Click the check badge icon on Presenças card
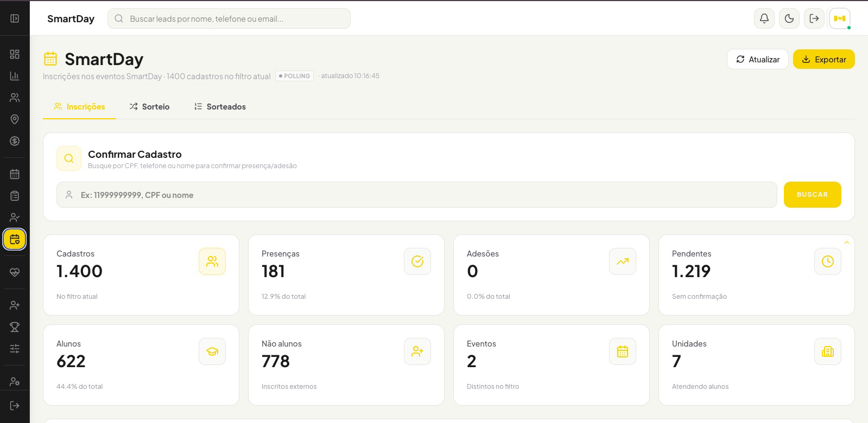Viewport: 868px width, 423px height. (x=417, y=261)
